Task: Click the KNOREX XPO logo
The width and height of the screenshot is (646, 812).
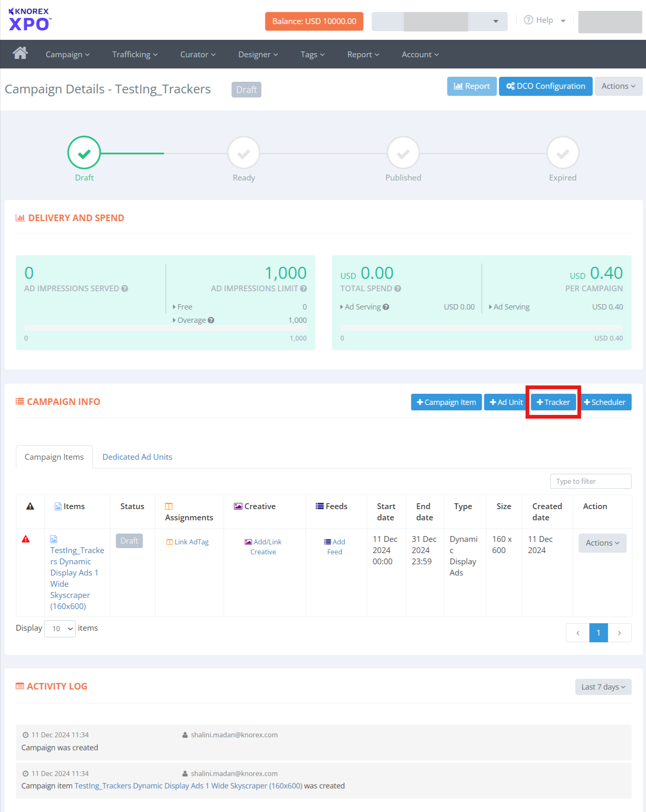Action: tap(30, 20)
